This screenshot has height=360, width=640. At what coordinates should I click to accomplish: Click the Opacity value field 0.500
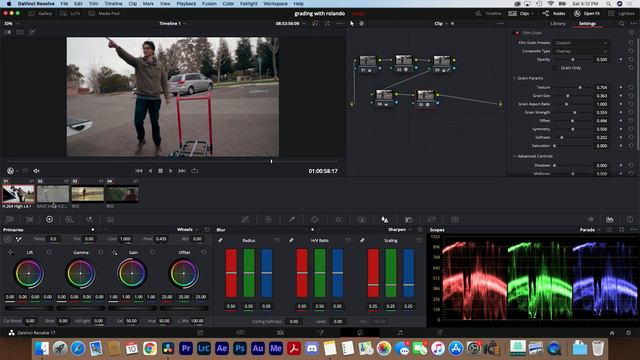(x=602, y=60)
